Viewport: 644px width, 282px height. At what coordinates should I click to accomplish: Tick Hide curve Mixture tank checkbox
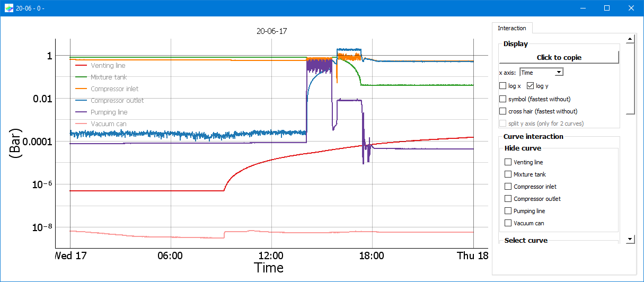508,174
